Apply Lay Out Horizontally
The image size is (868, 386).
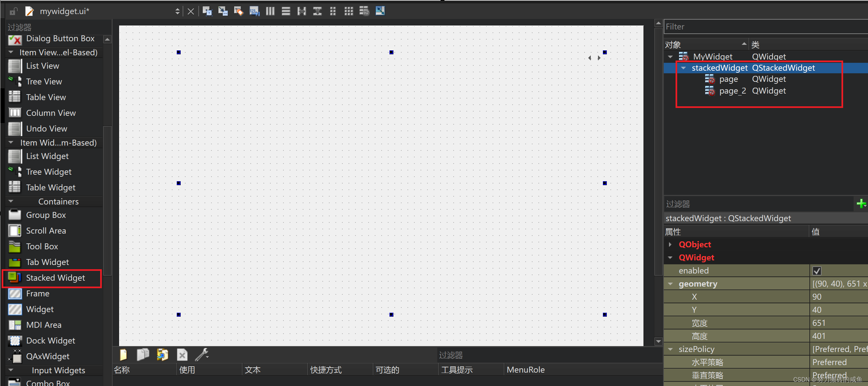click(270, 11)
